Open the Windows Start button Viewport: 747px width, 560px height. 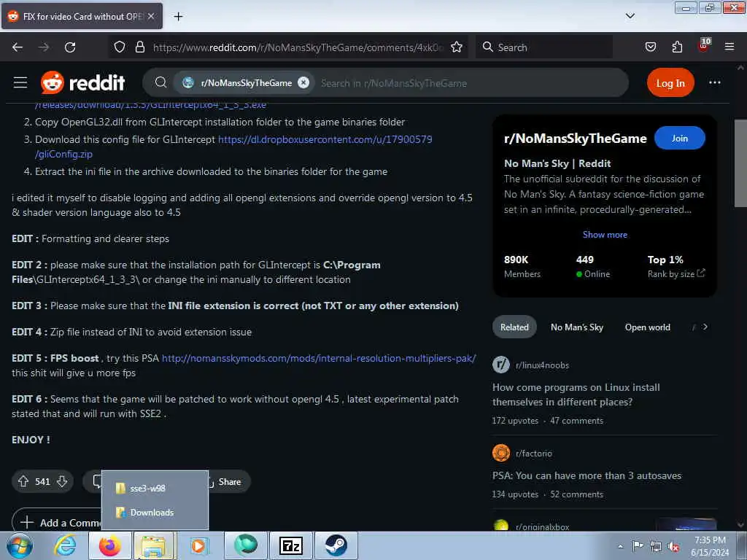pos(20,545)
